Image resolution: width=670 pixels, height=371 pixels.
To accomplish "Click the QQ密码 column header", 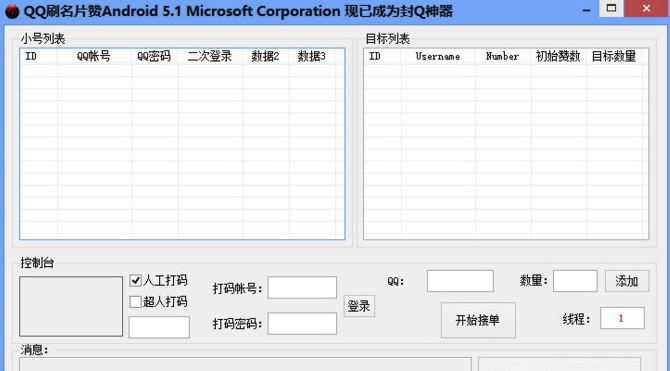I will coord(155,56).
